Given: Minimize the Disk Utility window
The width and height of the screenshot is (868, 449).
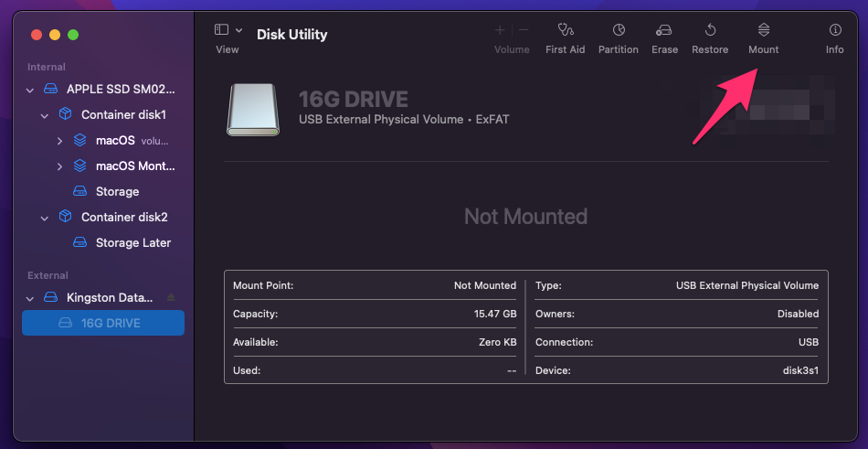Looking at the screenshot, I should click(55, 35).
